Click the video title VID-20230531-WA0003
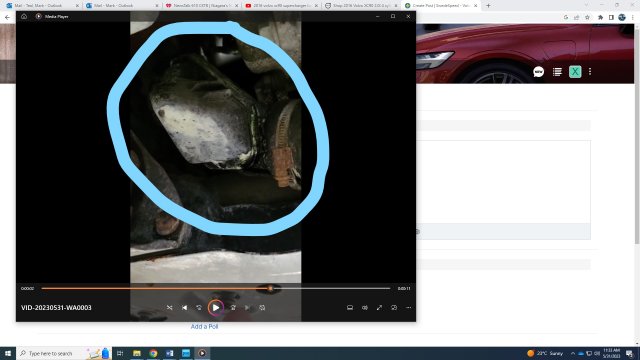Image resolution: width=640 pixels, height=360 pixels. click(x=56, y=308)
